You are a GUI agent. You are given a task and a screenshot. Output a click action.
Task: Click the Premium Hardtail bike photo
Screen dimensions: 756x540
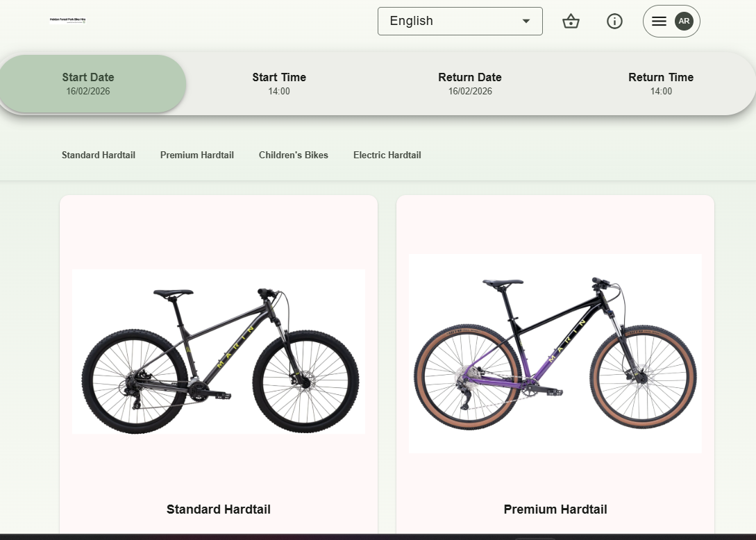tap(555, 353)
